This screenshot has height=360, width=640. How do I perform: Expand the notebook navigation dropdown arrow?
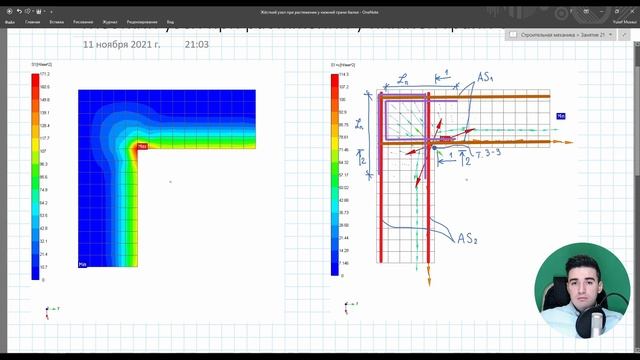click(611, 35)
